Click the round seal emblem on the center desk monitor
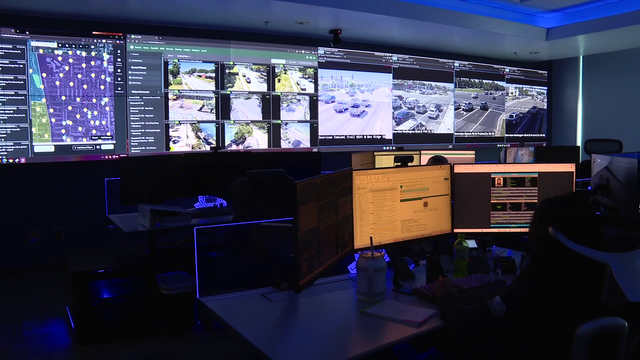 point(425,204)
